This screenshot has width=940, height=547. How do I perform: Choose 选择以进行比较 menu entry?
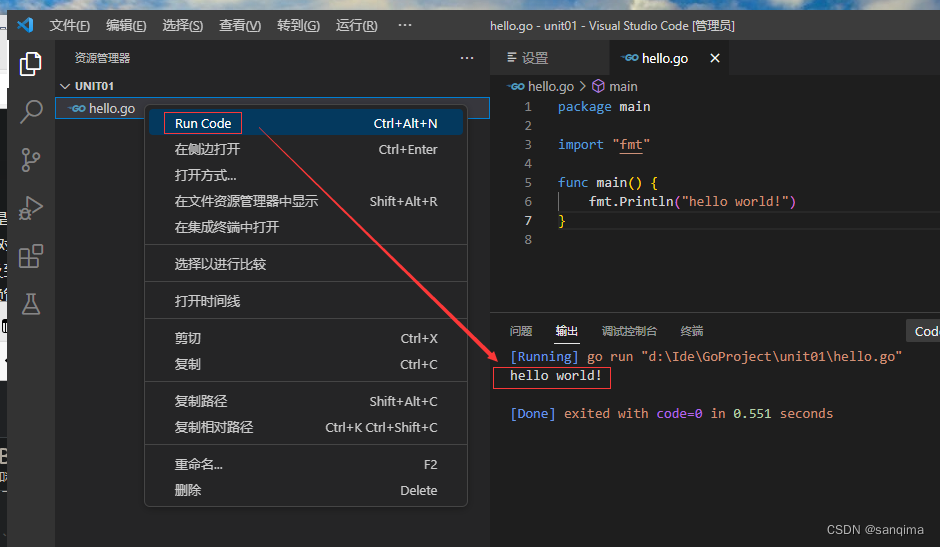click(306, 264)
